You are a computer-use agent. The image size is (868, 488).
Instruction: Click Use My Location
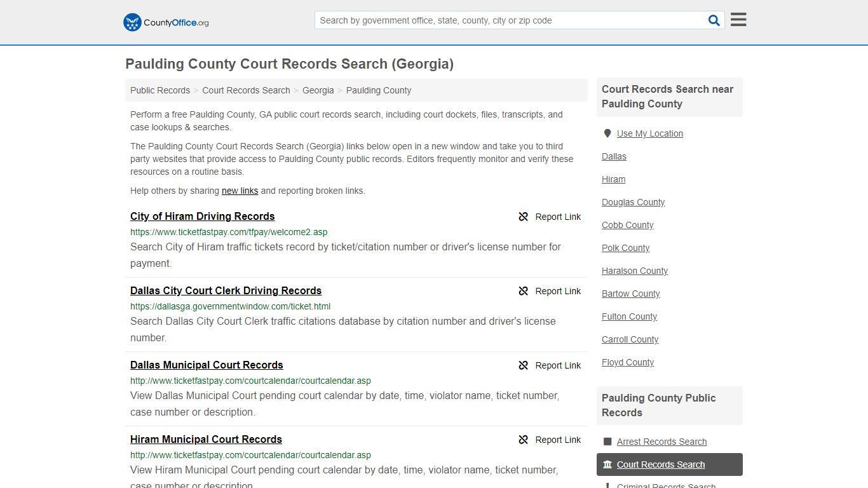click(x=649, y=133)
